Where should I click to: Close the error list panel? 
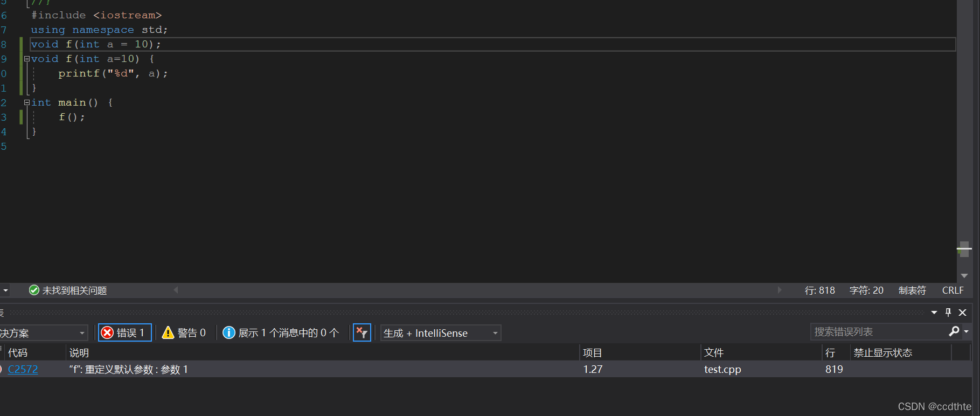[963, 313]
